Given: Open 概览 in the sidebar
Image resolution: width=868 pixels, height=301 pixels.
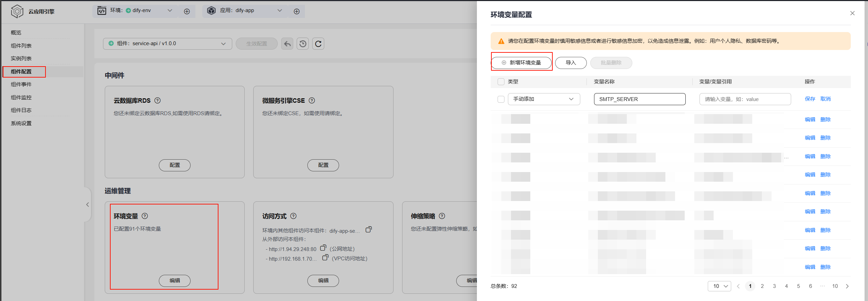Looking at the screenshot, I should tap(16, 32).
